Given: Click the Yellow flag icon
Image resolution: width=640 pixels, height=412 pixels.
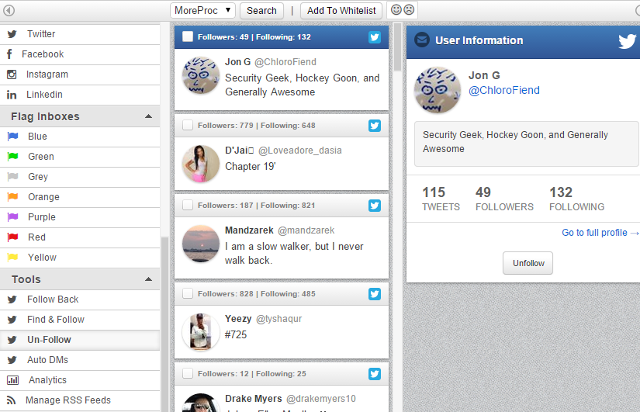Looking at the screenshot, I should tap(13, 257).
